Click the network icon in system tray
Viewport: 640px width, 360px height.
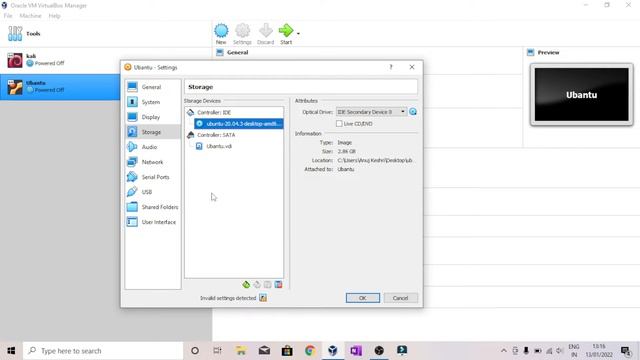tap(549, 351)
